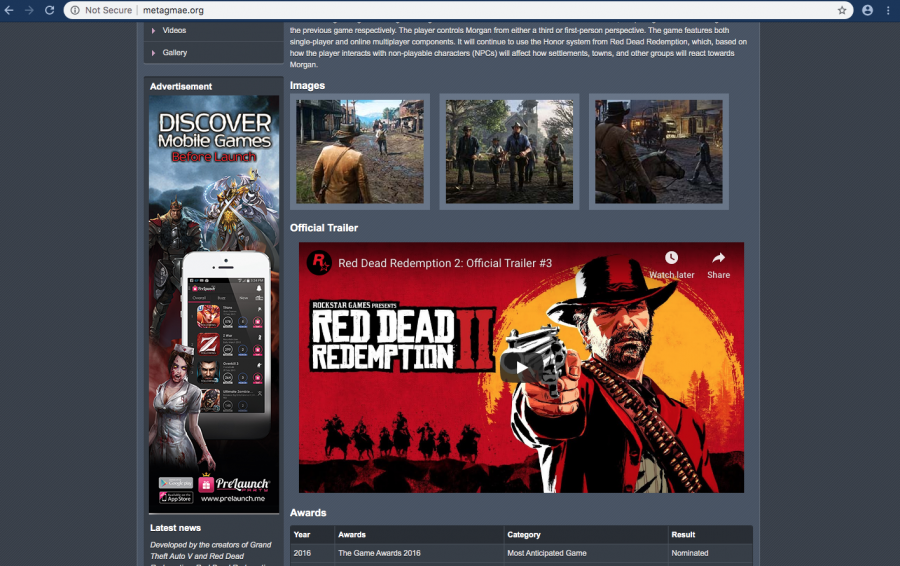Open the browser profile icon

pos(867,10)
